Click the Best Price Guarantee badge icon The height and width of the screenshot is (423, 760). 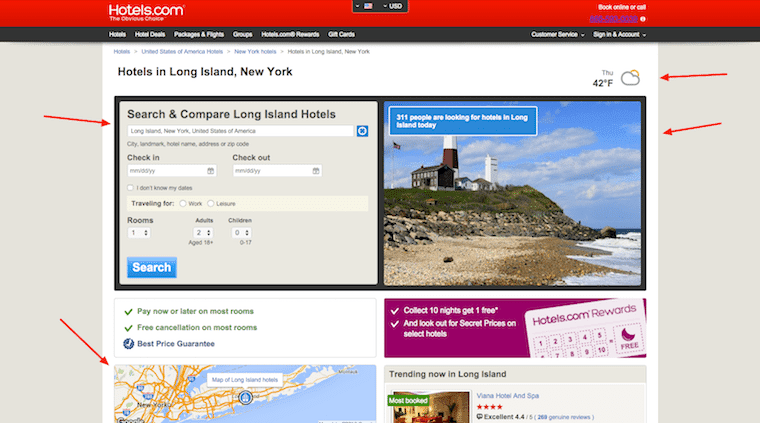[128, 344]
